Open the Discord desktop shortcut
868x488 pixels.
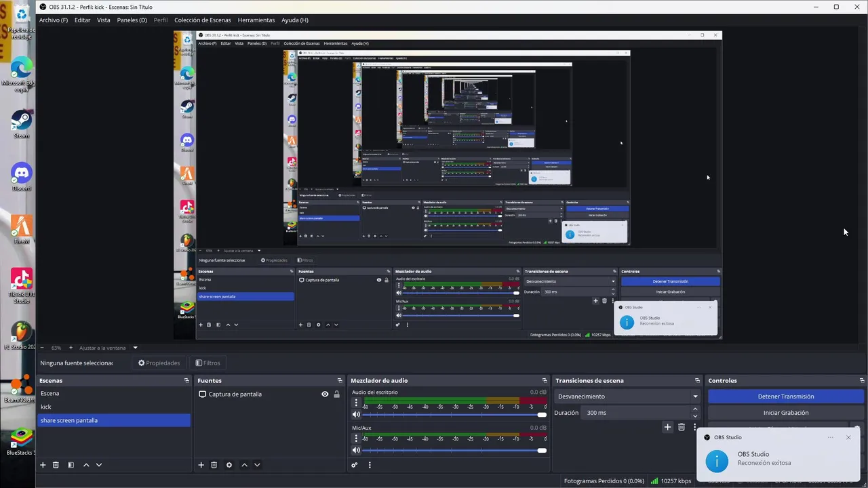click(22, 178)
